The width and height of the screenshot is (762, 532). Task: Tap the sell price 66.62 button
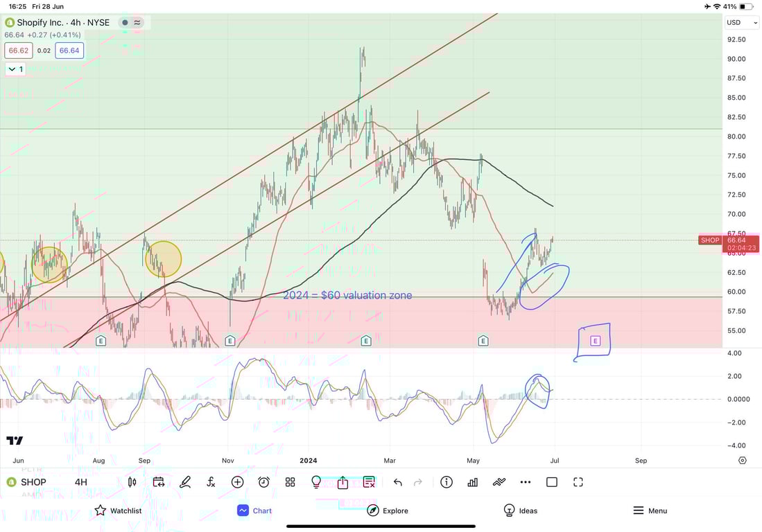tap(19, 51)
